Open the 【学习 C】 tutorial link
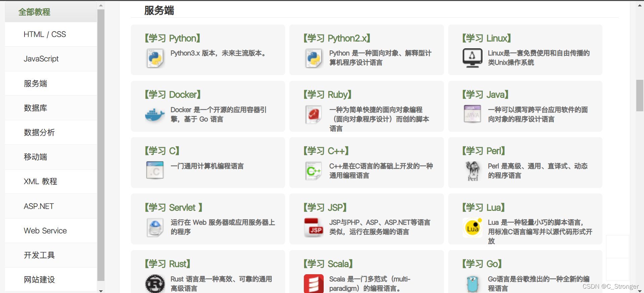The height and width of the screenshot is (293, 644). 162,151
